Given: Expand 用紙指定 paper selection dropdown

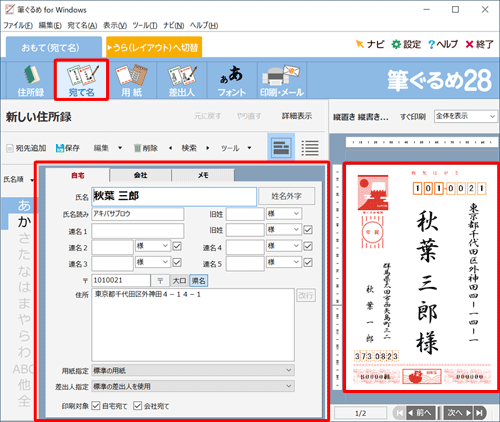Looking at the screenshot, I should 193,370.
